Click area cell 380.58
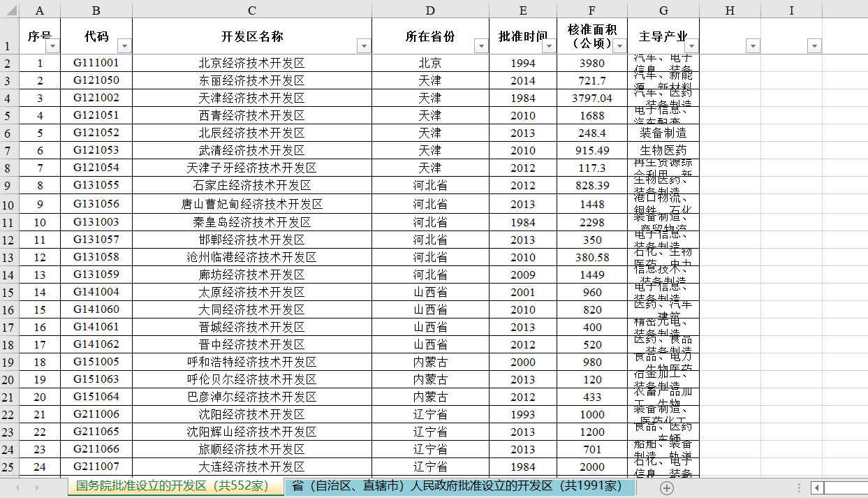 pos(592,257)
